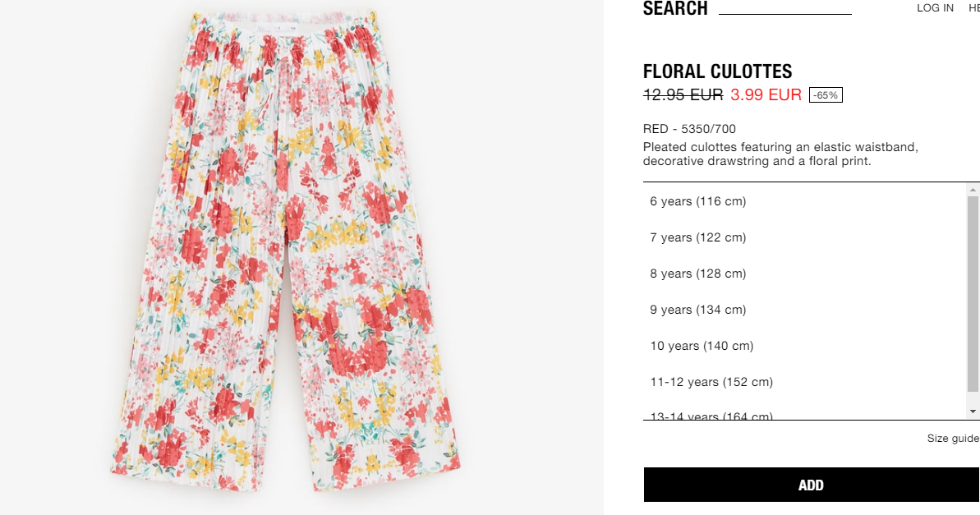This screenshot has width=980, height=515.
Task: Click the -65% discount badge
Action: click(x=826, y=95)
